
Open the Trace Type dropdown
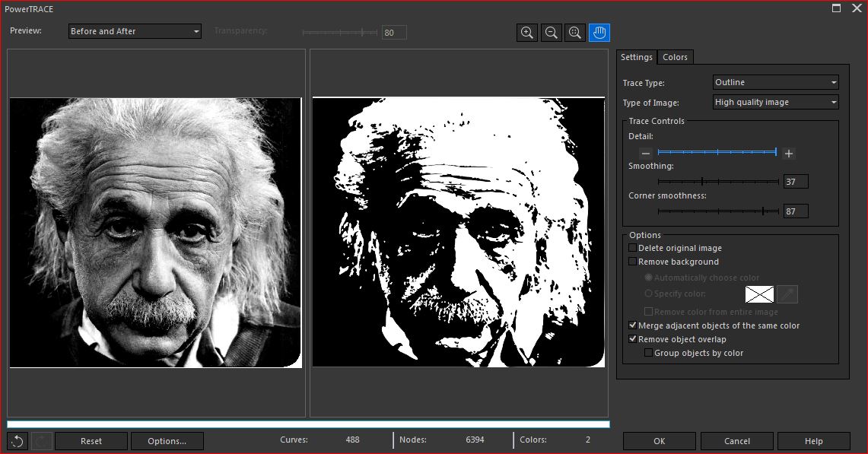pyautogui.click(x=775, y=82)
